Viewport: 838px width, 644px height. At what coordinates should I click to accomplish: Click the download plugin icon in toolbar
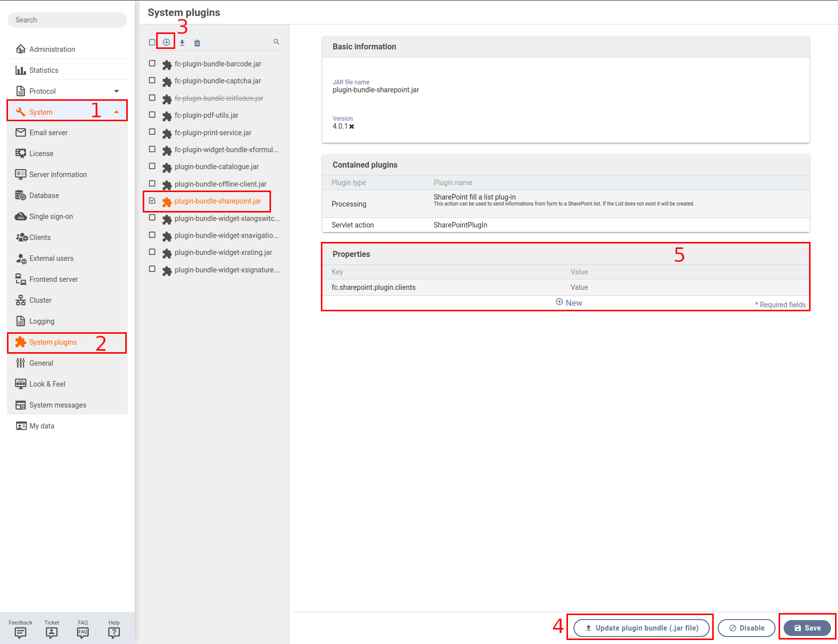[x=182, y=43]
